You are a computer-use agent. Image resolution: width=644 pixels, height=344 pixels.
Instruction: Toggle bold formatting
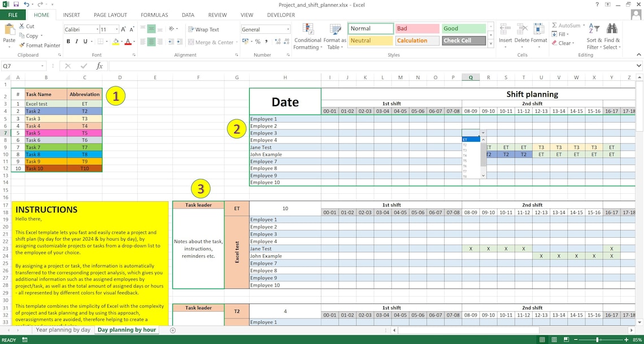point(68,41)
